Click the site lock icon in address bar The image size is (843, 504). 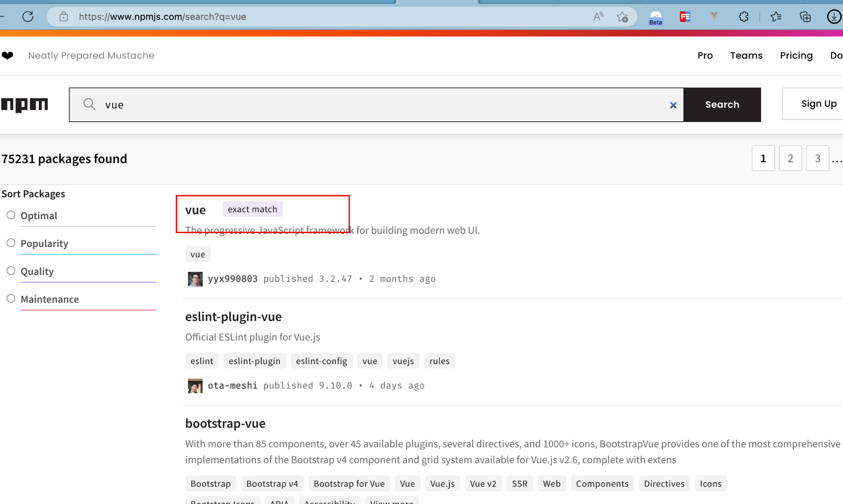point(64,17)
